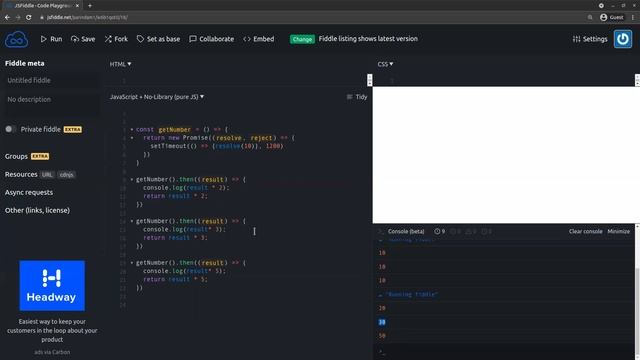Screen dimensions: 640x360
Task: Open editor Settings
Action: coord(590,39)
